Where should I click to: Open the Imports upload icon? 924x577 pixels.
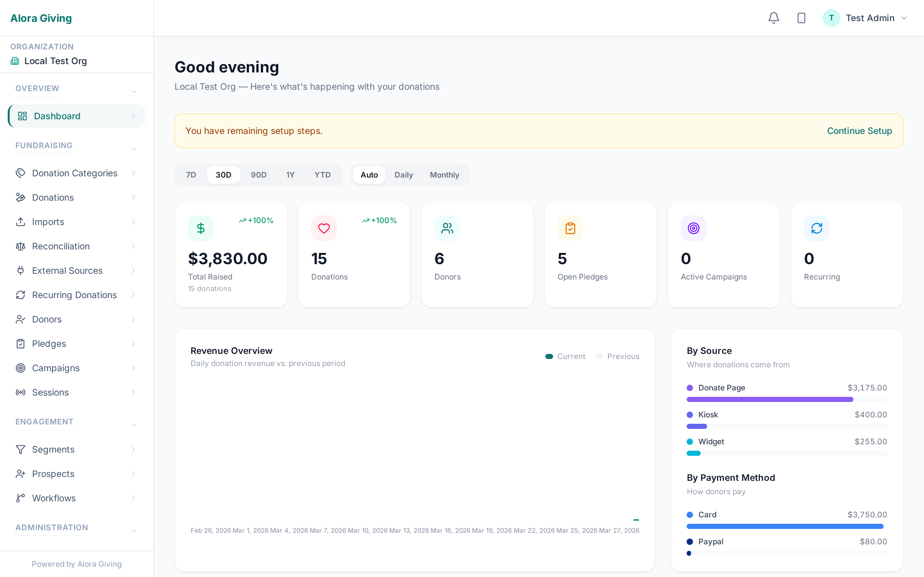coord(21,222)
